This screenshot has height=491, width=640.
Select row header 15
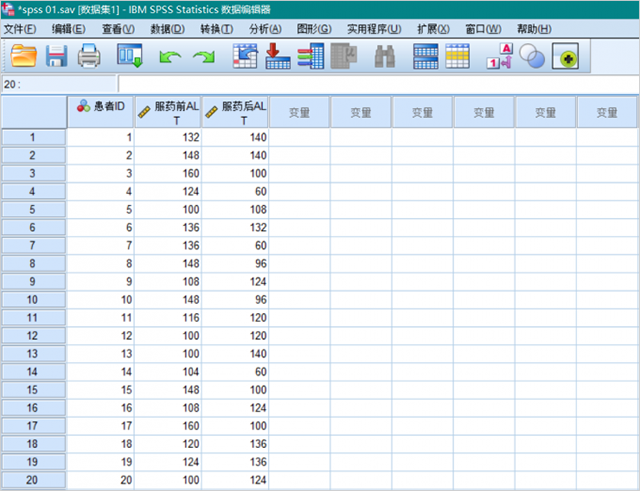(x=33, y=390)
